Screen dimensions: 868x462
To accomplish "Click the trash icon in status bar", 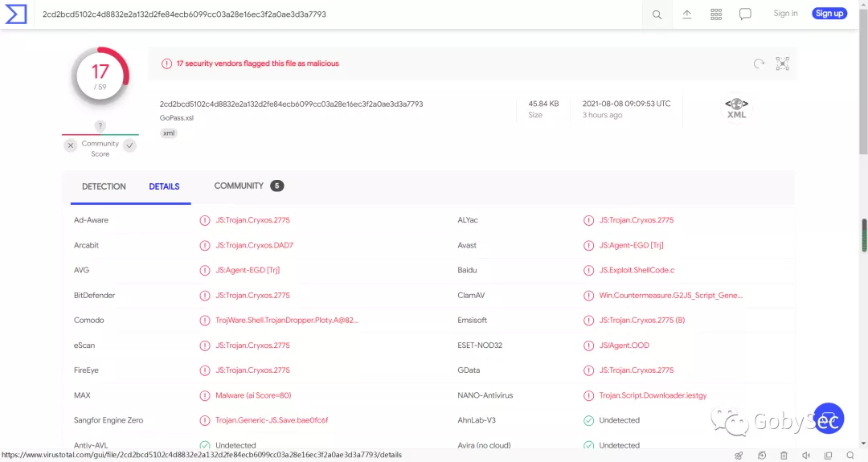I will [784, 456].
